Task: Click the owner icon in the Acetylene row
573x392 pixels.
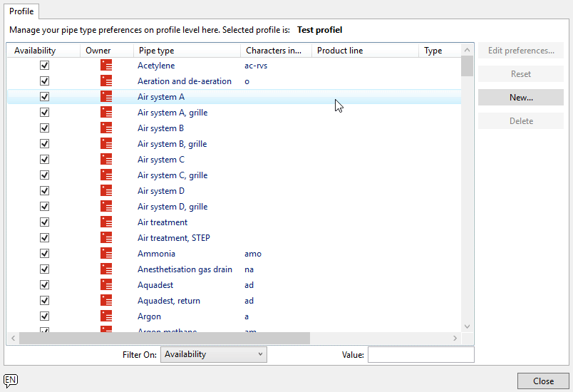Action: point(106,66)
